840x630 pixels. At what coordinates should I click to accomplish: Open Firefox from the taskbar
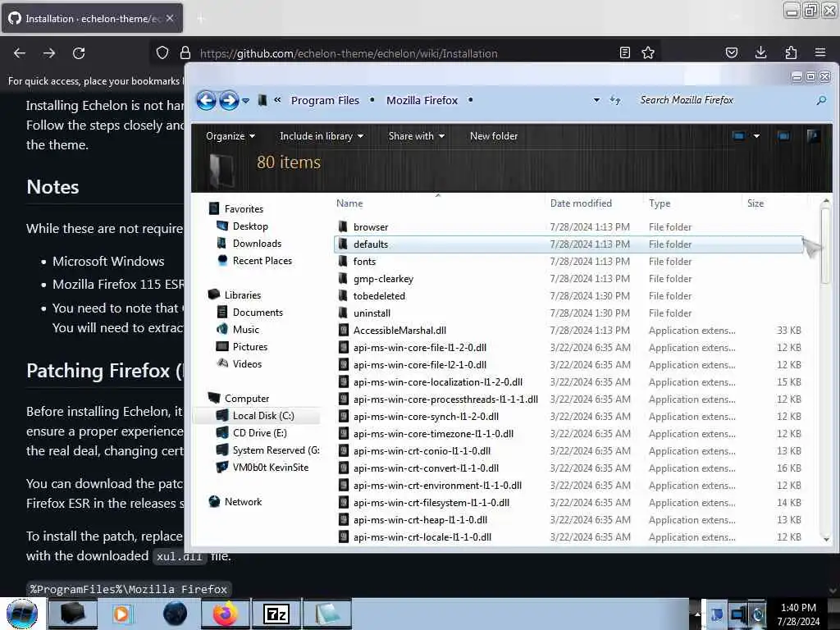226,614
